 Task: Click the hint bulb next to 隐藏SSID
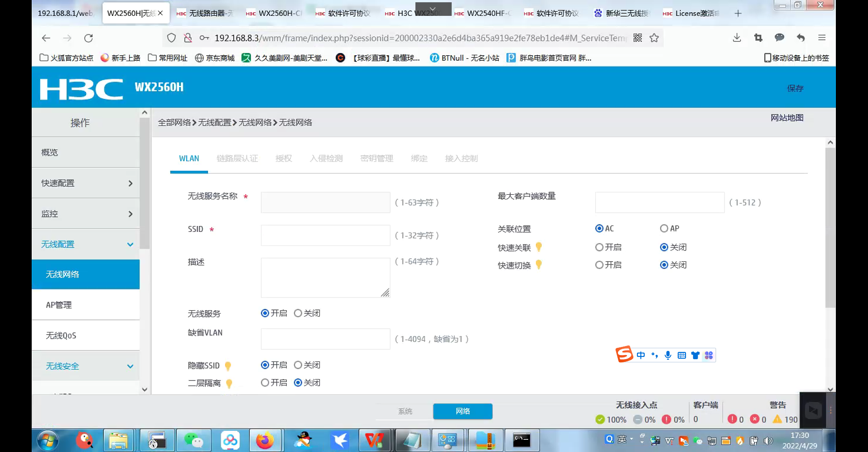pos(228,365)
